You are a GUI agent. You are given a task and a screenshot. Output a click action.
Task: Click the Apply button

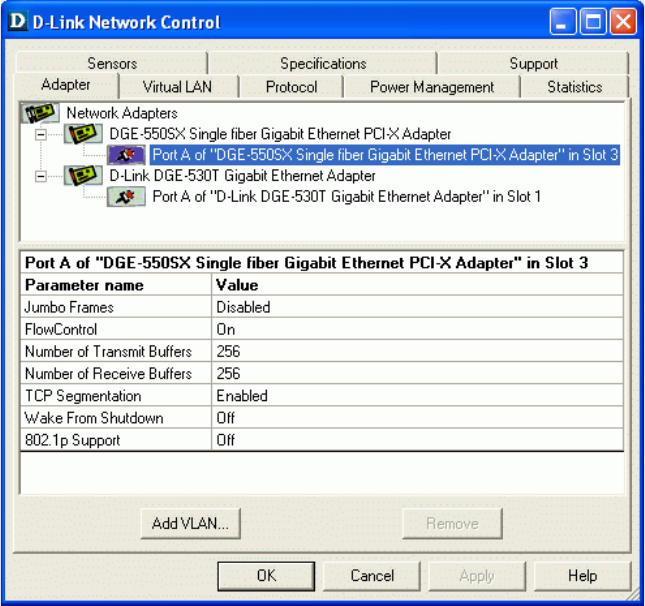point(477,576)
